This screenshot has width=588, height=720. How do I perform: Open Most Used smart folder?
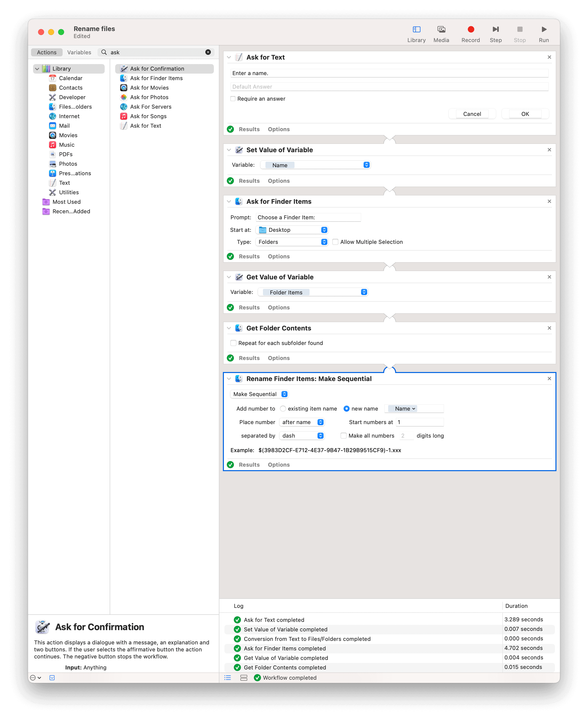tap(66, 202)
